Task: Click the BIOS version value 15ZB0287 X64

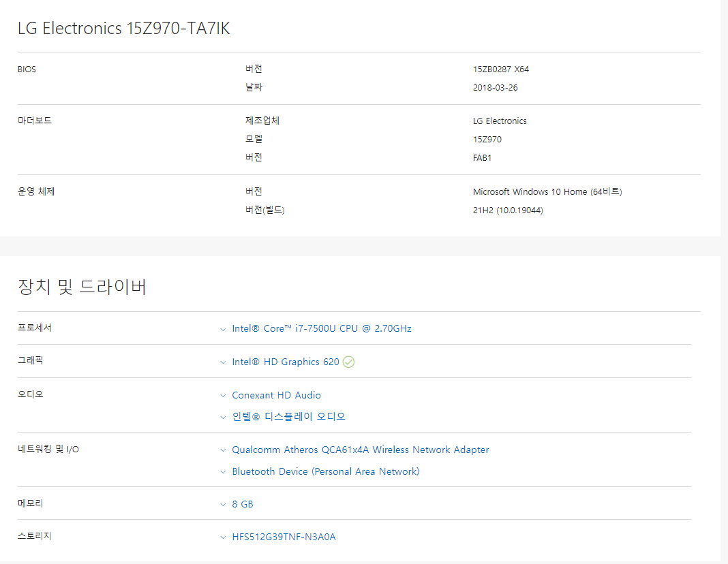Action: 500,69
